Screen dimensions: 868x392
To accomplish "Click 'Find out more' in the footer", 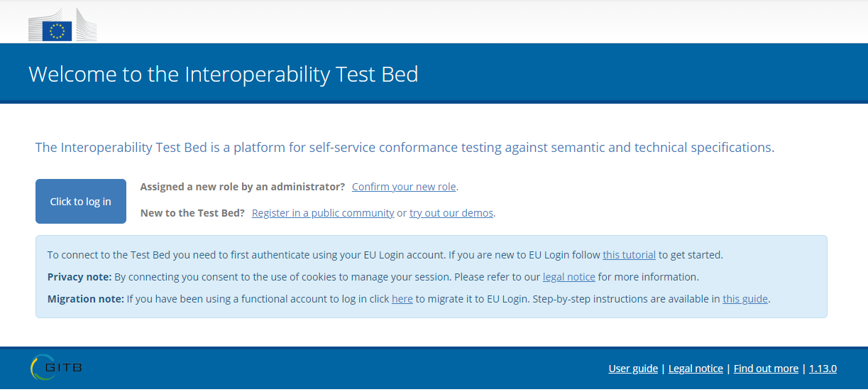I will 766,369.
